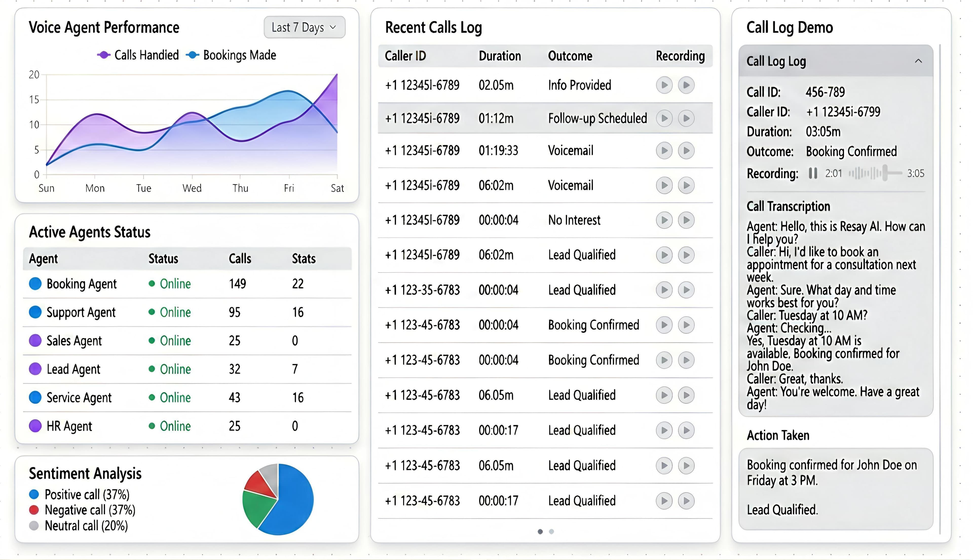Click the Calls Handled legend marker
Screen dimensions: 973x560
pos(103,55)
